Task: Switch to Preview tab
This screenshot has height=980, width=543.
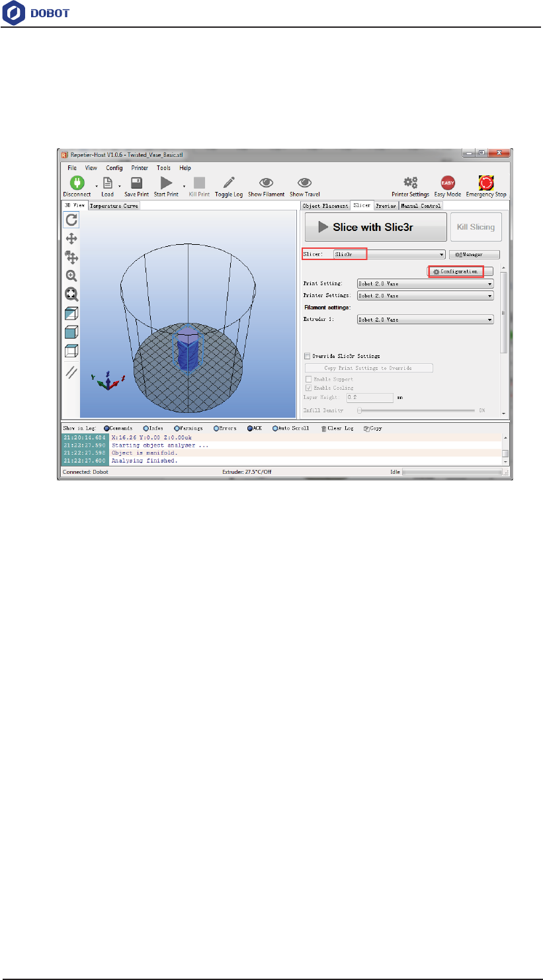Action: tap(386, 206)
